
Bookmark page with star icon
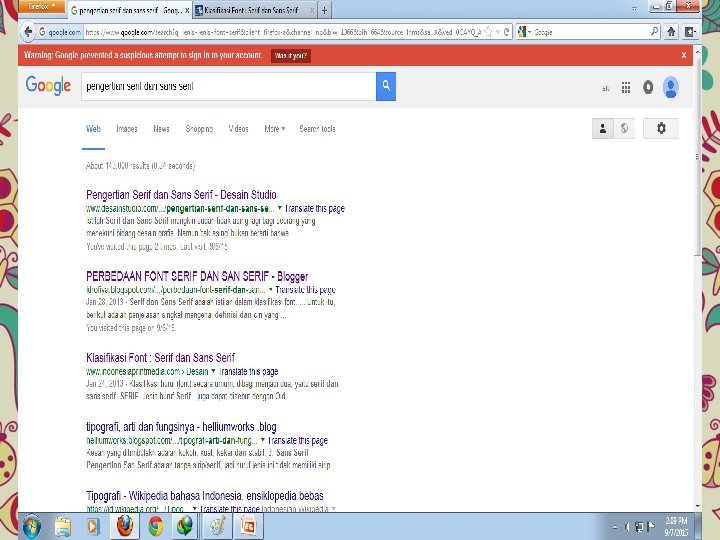(x=488, y=32)
